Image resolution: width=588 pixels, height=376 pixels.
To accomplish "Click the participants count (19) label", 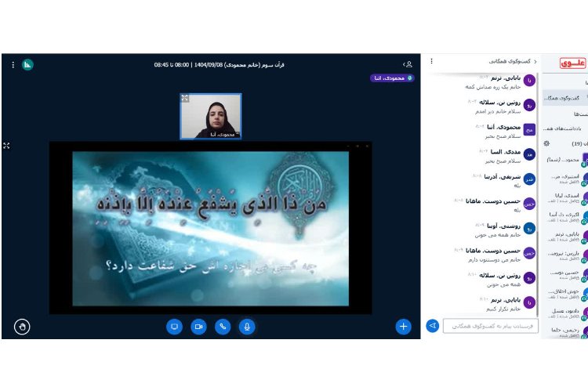I will pyautogui.click(x=577, y=143).
